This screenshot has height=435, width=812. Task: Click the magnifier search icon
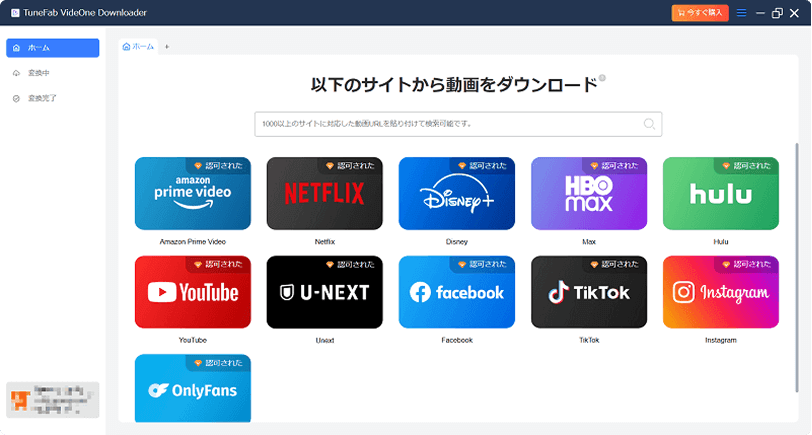649,124
